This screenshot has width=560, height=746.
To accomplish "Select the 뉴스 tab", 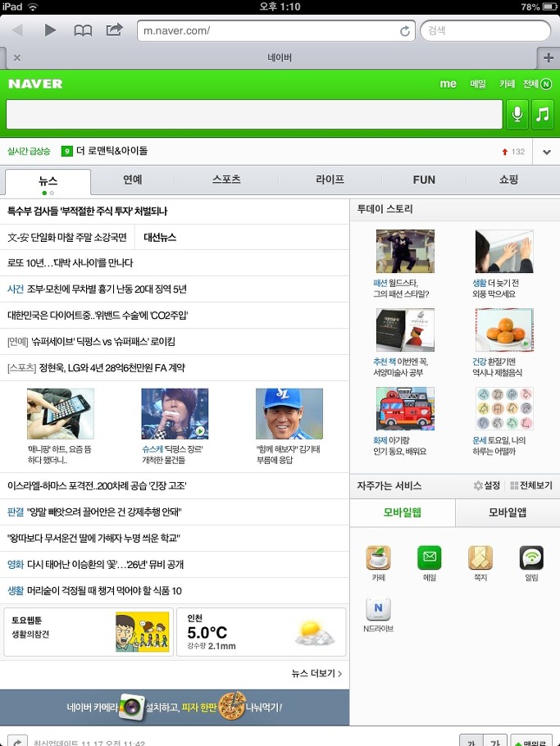I will (x=48, y=181).
